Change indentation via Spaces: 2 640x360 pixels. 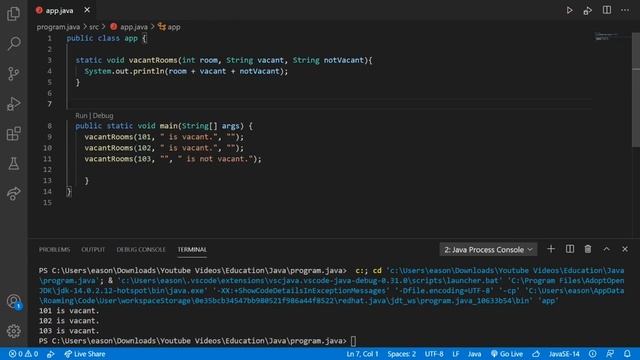pos(402,354)
